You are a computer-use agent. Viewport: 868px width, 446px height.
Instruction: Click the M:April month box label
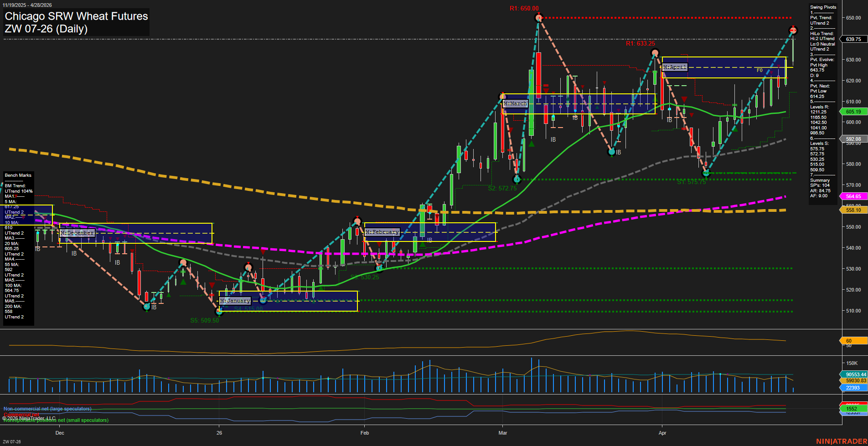675,67
